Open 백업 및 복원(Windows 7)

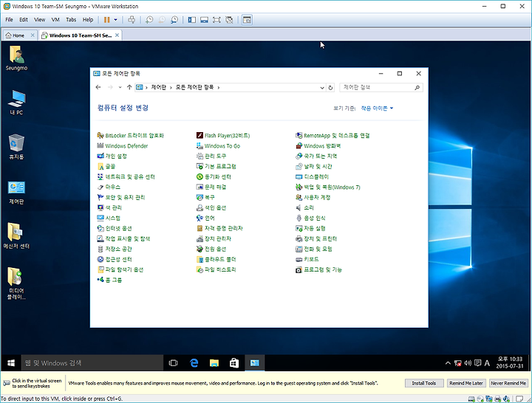coord(328,187)
